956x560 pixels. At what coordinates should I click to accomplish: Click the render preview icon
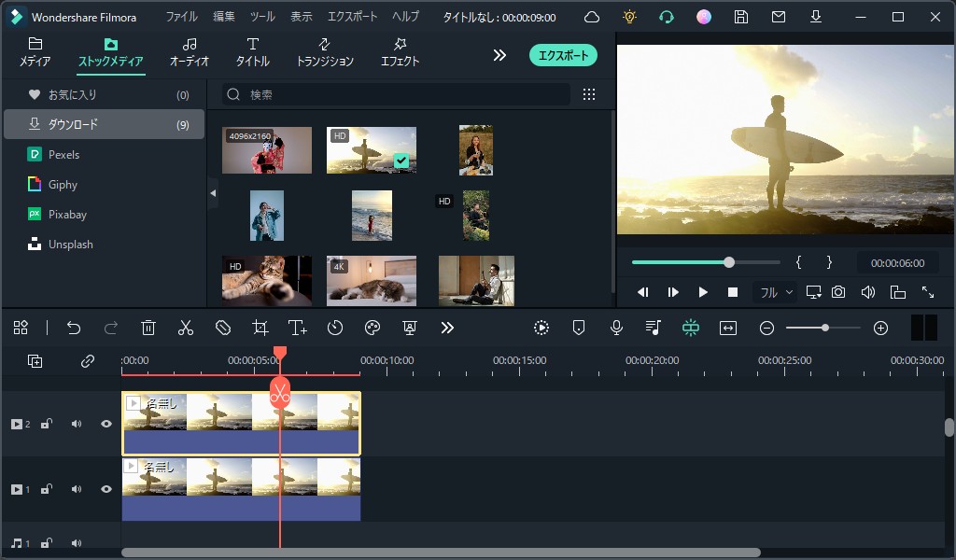pyautogui.click(x=541, y=328)
